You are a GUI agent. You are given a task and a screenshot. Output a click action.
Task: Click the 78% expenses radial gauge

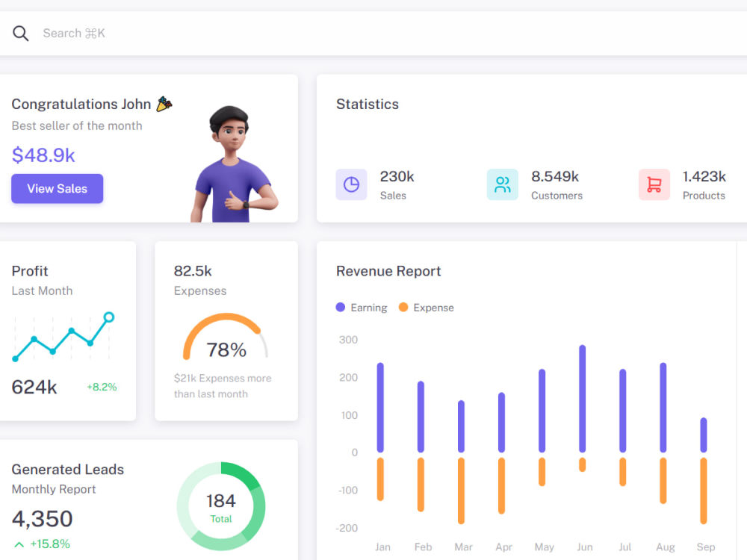(x=226, y=337)
